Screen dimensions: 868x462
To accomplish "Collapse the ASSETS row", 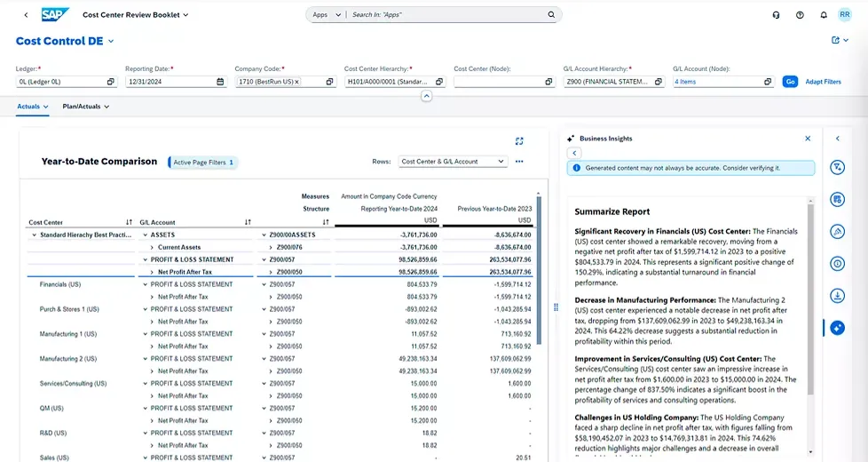I will (145, 235).
